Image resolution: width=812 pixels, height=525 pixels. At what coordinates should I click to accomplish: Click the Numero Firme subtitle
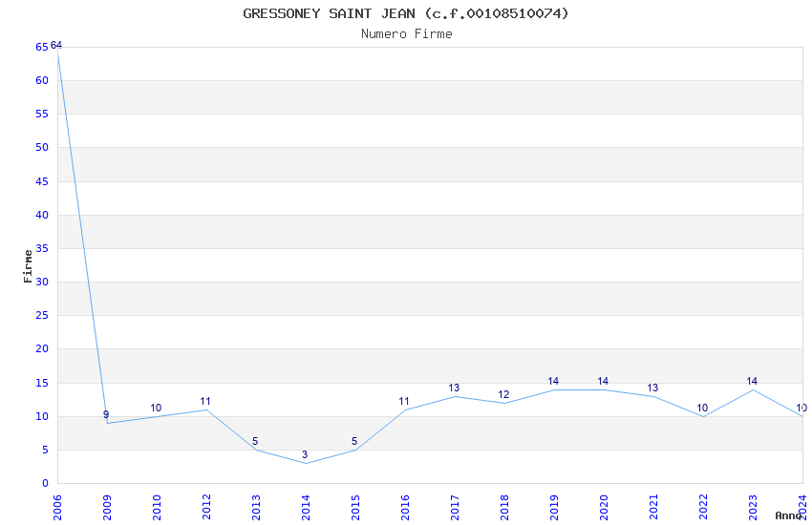406,34
